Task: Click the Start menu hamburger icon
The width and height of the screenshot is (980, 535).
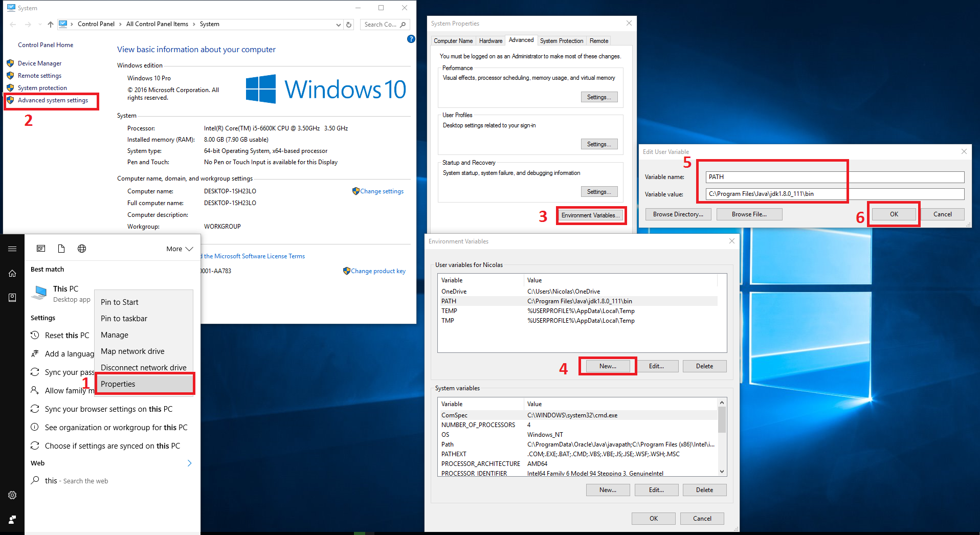Action: [12, 249]
